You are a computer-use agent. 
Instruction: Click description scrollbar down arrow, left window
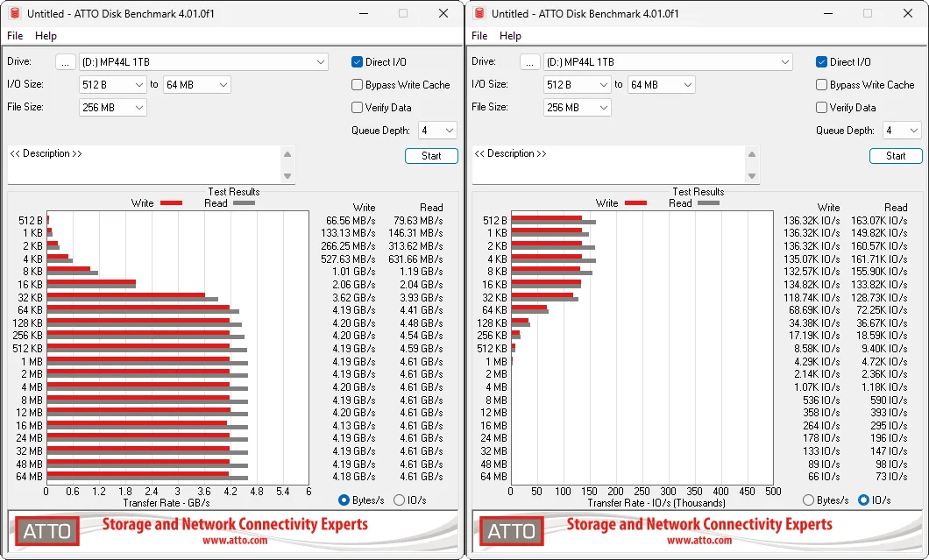(287, 176)
